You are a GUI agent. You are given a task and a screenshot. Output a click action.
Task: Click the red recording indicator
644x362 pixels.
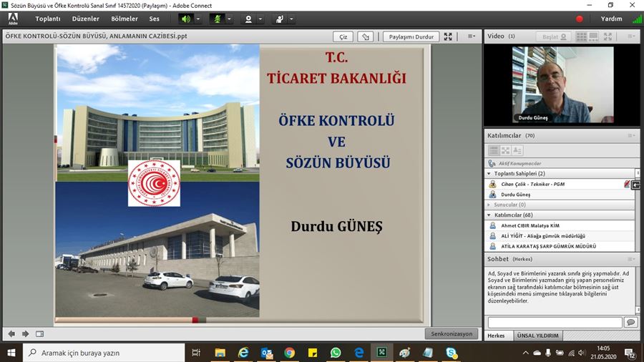tap(580, 19)
